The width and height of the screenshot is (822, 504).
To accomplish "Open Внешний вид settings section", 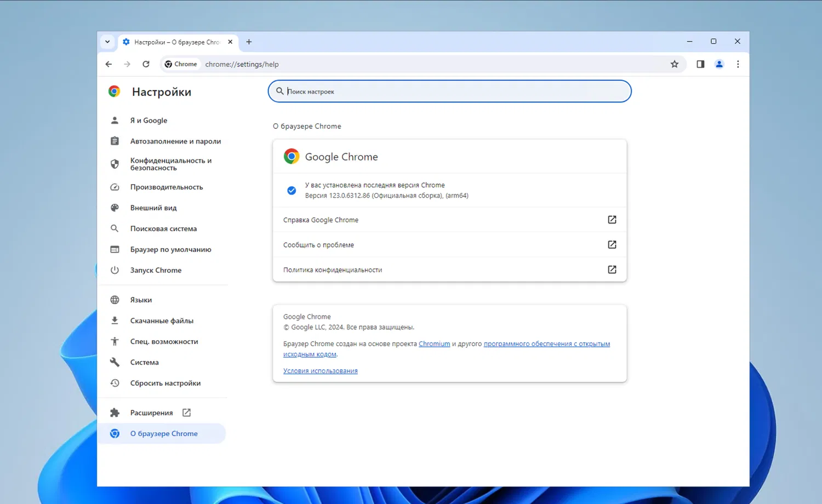I will pyautogui.click(x=153, y=208).
